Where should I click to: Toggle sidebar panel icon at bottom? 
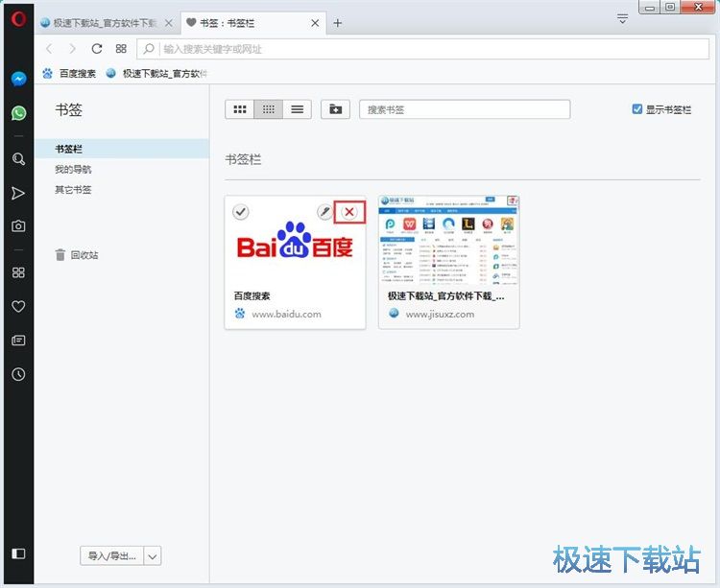(18, 553)
